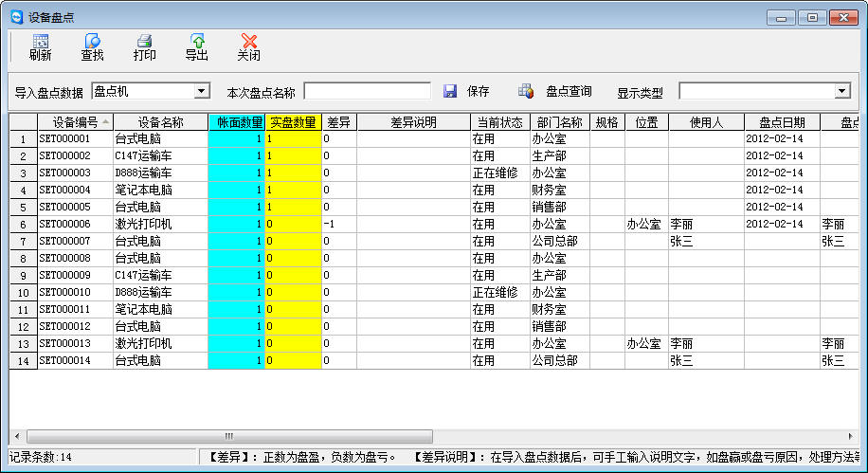Image resolution: width=868 pixels, height=473 pixels.
Task: Click the 关闭 red X toolbar icon
Action: point(248,42)
